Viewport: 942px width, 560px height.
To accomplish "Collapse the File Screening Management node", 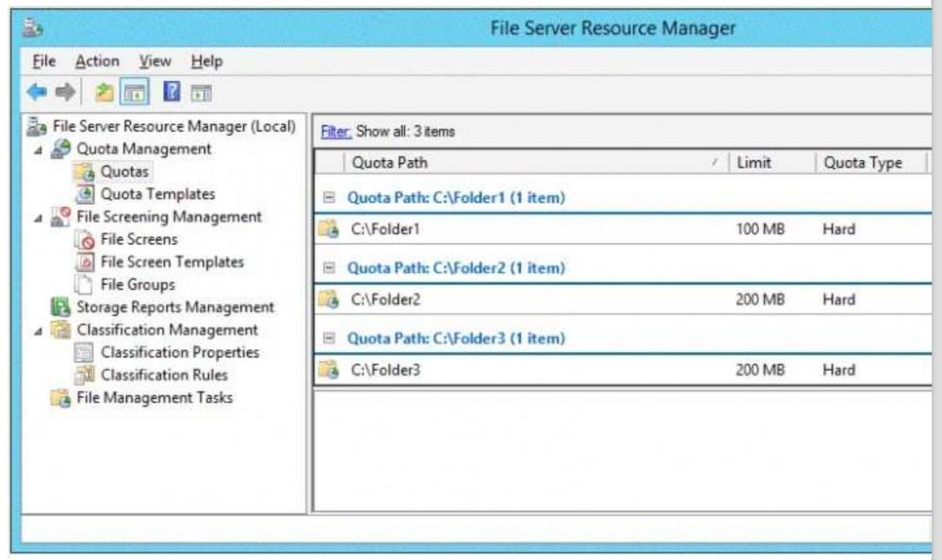I will pos(41,217).
